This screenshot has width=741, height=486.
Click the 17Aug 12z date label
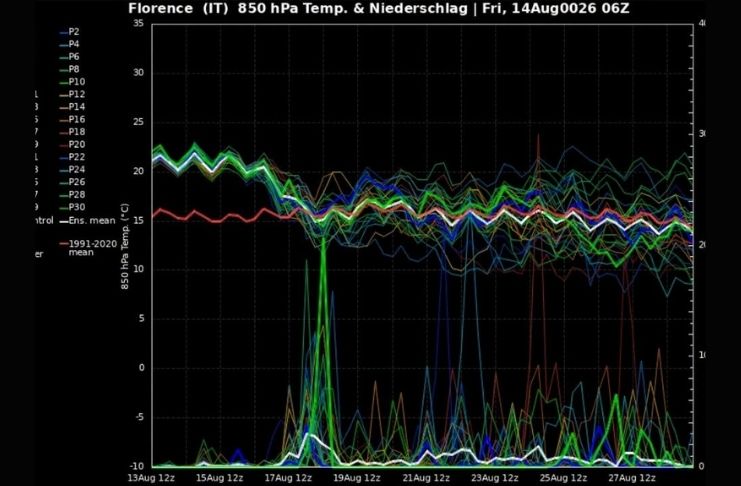288,478
